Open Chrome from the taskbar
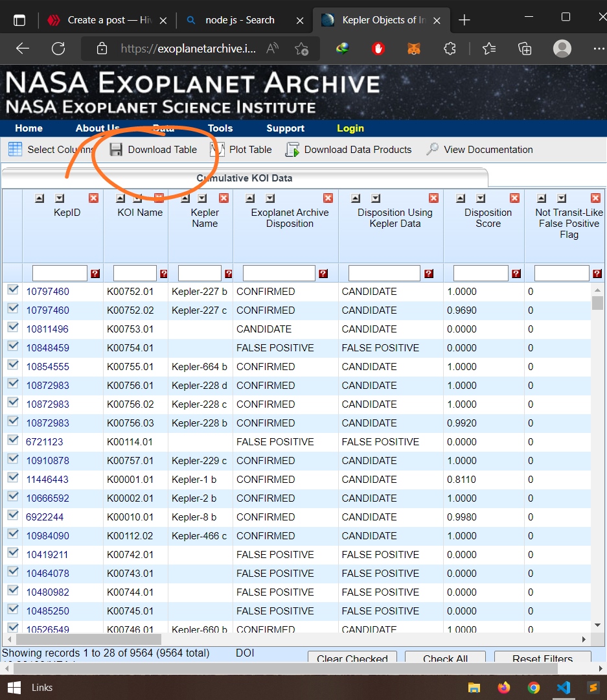The height and width of the screenshot is (700, 607). pyautogui.click(x=534, y=688)
